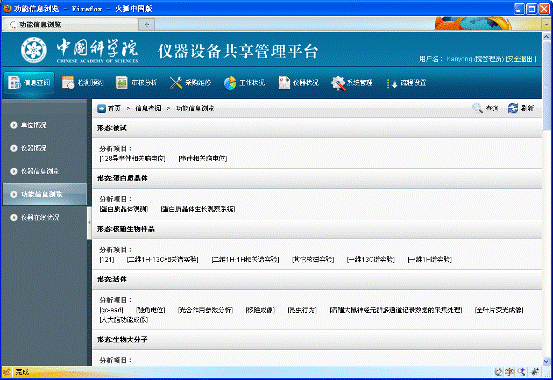Viewport: 553px width, 380px height.
Task: Open the 系统管理 gear icon module
Action: [x=352, y=83]
